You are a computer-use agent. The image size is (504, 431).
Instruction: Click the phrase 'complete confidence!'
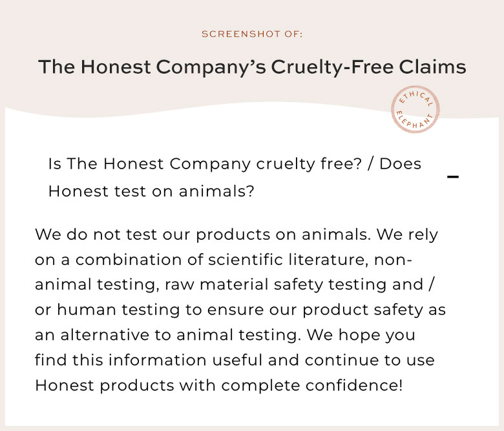[312, 385]
